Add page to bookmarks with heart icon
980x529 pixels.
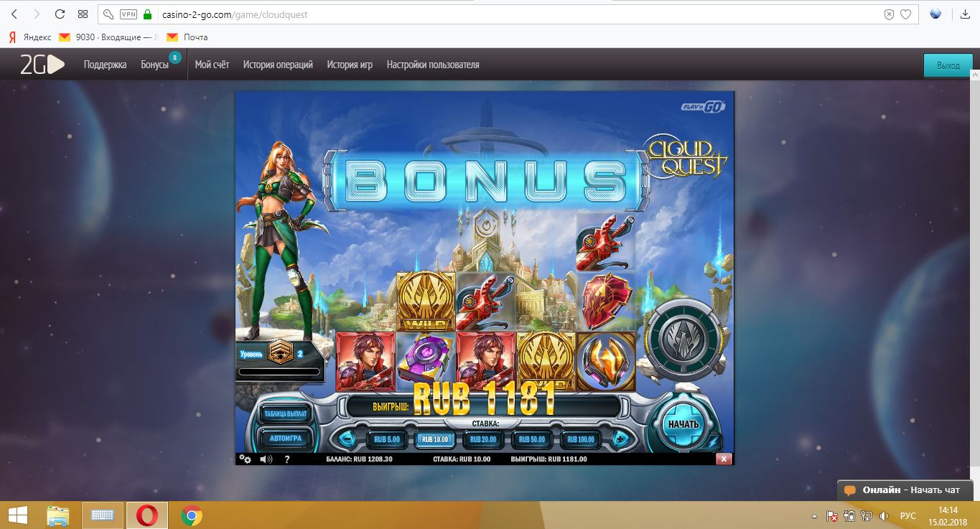coord(906,14)
